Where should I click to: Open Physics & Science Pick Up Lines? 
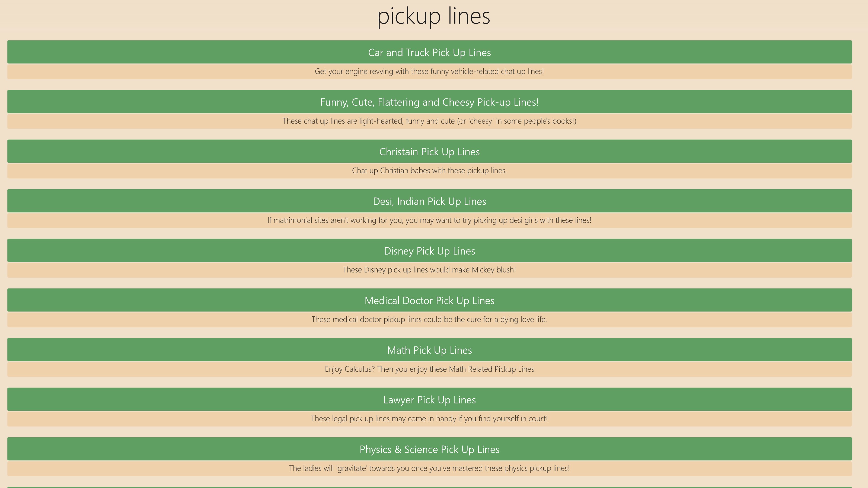429,449
